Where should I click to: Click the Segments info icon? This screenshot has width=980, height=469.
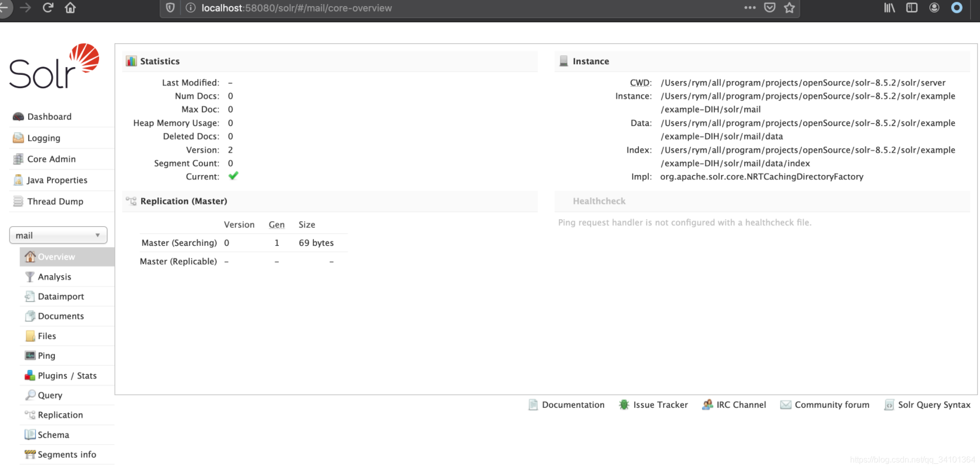(x=30, y=454)
